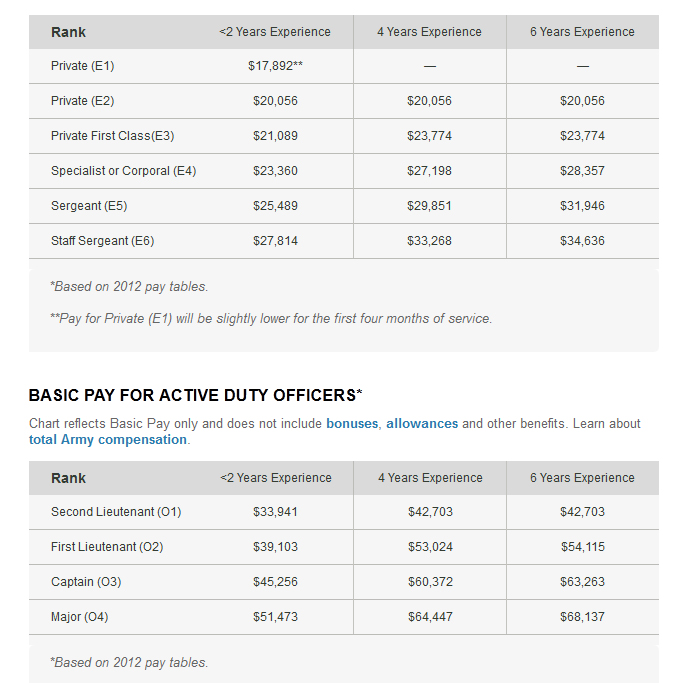The image size is (675, 683).
Task: Select the Sergeant (E5) rank cell
Action: [x=89, y=206]
